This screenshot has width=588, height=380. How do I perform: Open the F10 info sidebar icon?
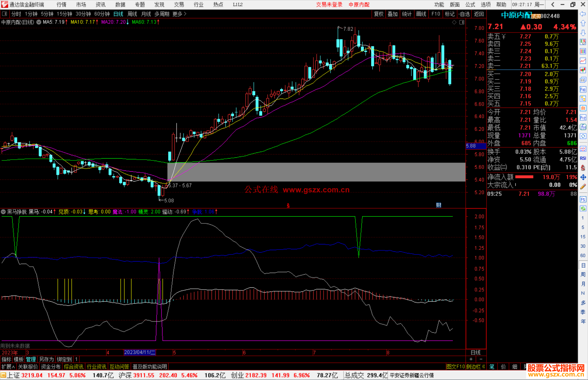pos(583,89)
